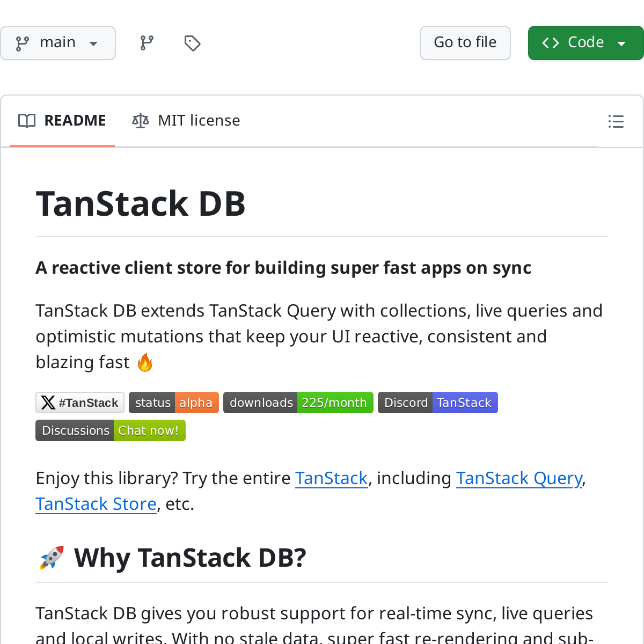Open the MIT license tab
Image resolution: width=644 pixels, height=644 pixels.
199,120
